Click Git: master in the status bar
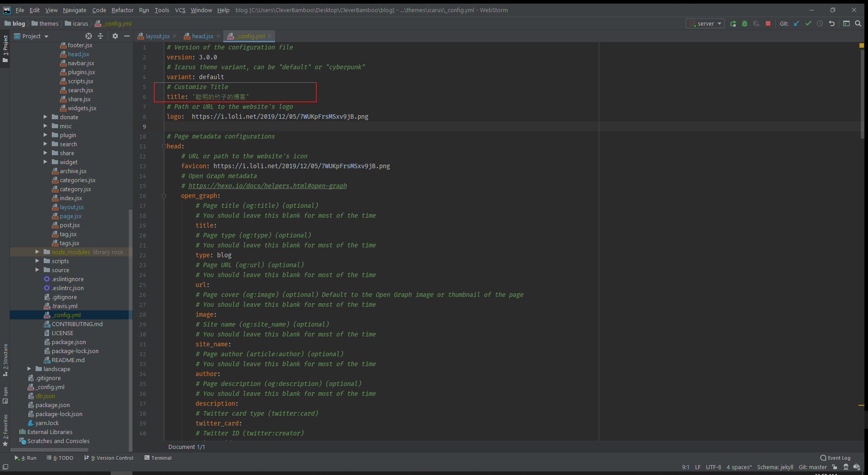The width and height of the screenshot is (868, 475). [x=813, y=467]
